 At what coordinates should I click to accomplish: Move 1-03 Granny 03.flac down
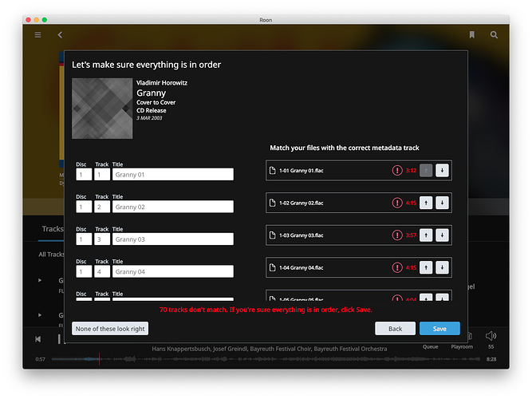(442, 235)
